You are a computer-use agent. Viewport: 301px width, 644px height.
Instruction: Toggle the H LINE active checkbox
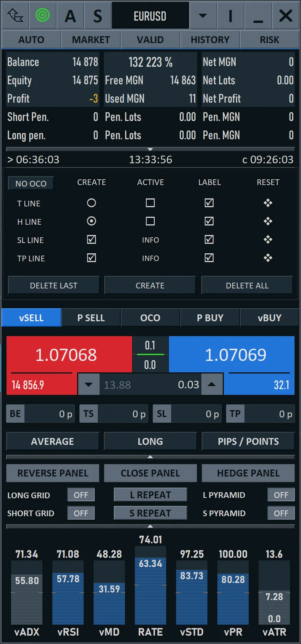tap(150, 221)
